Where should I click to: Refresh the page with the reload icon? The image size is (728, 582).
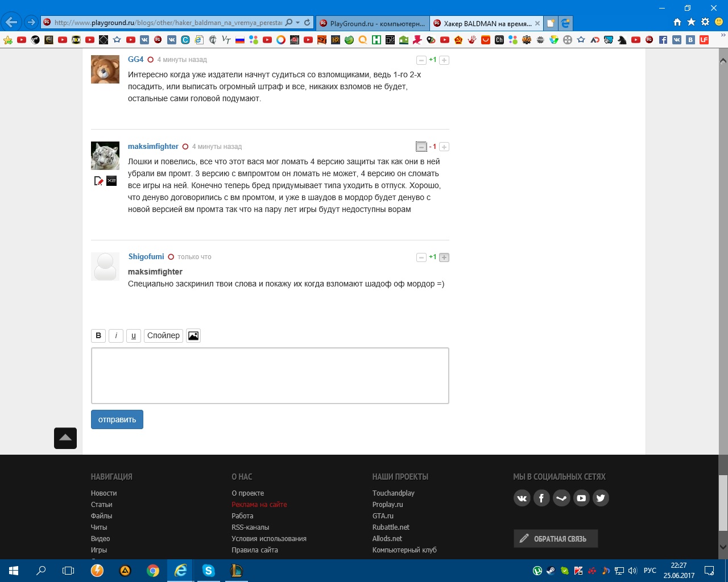(x=307, y=23)
